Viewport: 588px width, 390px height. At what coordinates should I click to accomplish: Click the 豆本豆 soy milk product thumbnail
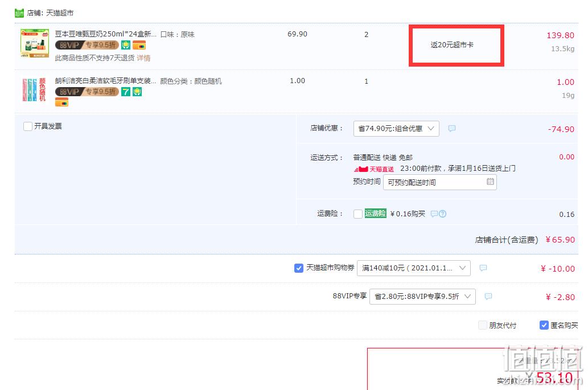(x=35, y=43)
